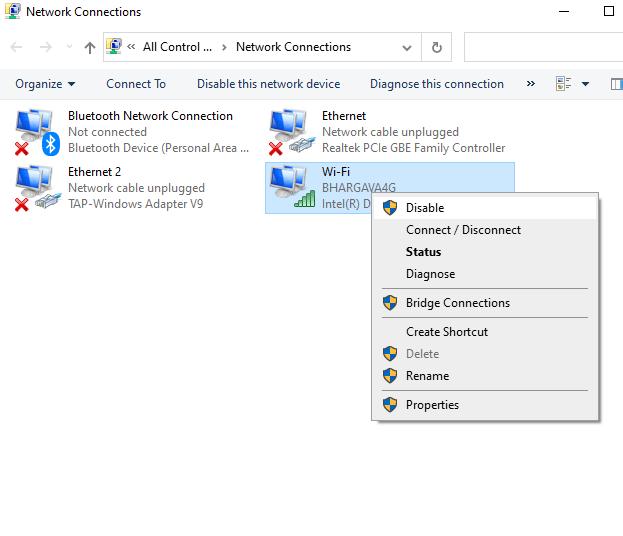Refresh the Network Connections view
623x536 pixels.
pos(437,47)
